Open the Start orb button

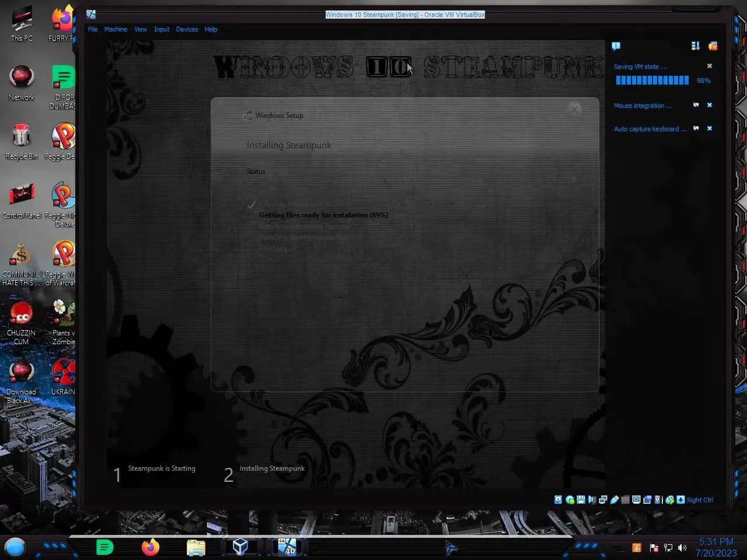[x=15, y=547]
